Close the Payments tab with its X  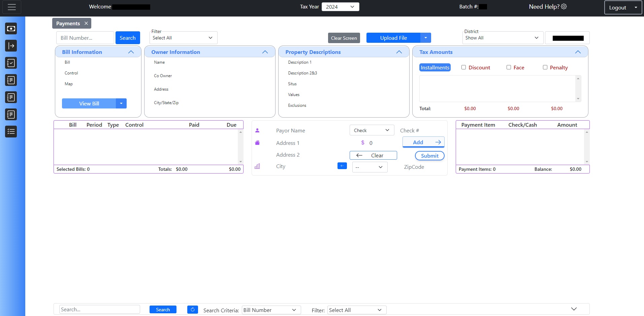coord(86,23)
